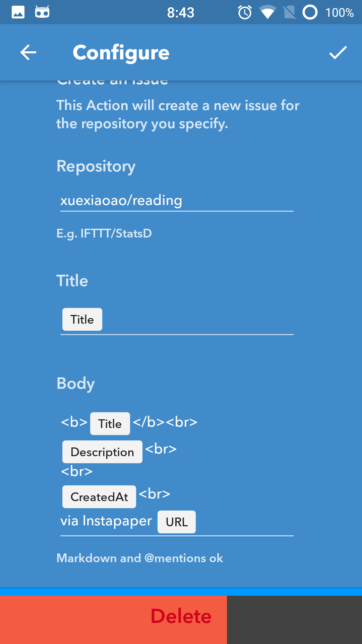Tap the dark gray bar beside Delete
The width and height of the screenshot is (362, 644).
point(294,620)
